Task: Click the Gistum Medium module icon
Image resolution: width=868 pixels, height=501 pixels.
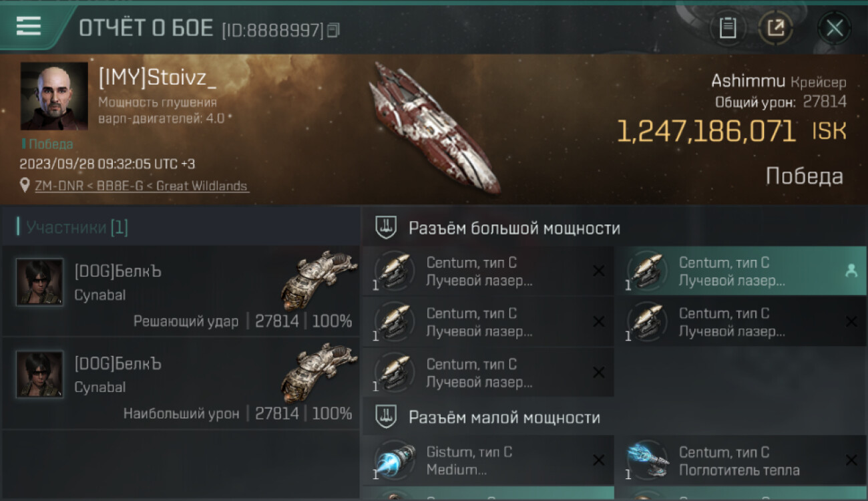Action: [x=393, y=460]
